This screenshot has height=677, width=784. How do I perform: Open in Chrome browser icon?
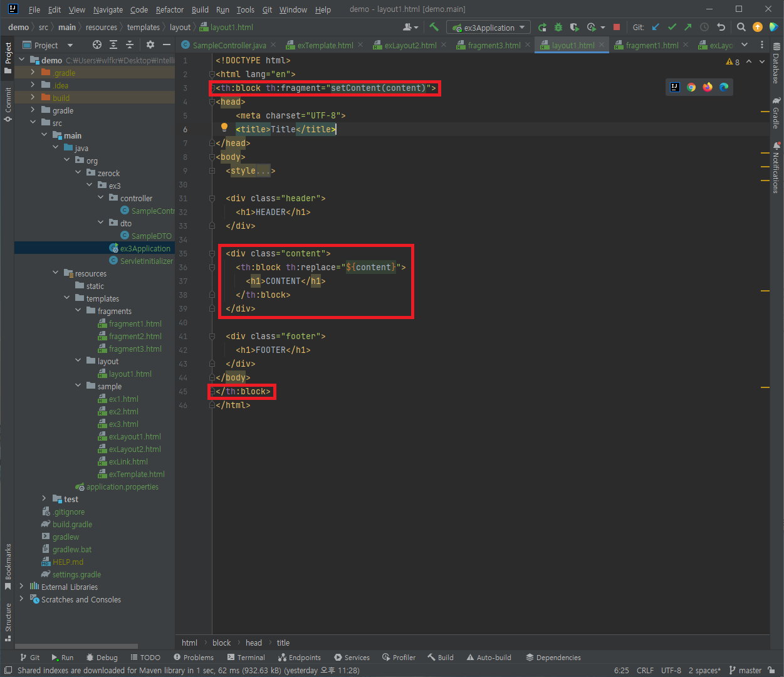pos(691,87)
